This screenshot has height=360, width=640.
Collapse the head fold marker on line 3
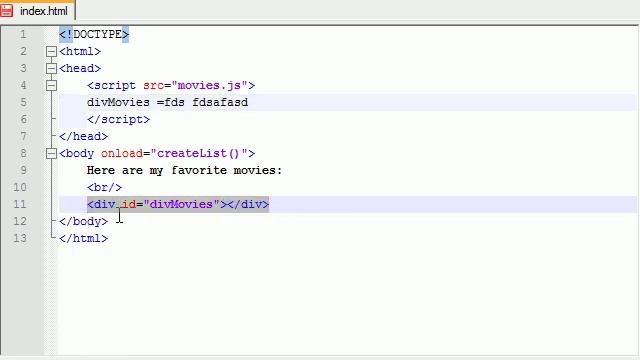[x=51, y=68]
